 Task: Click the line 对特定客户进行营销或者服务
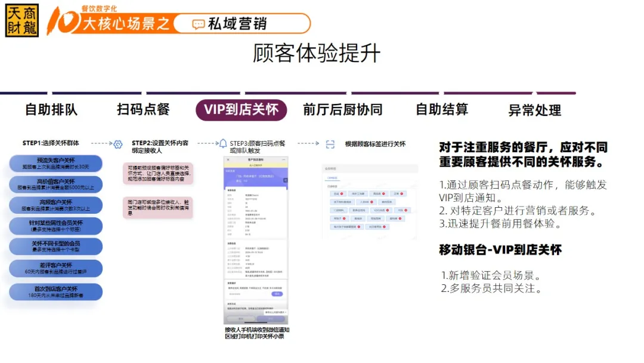pos(518,211)
